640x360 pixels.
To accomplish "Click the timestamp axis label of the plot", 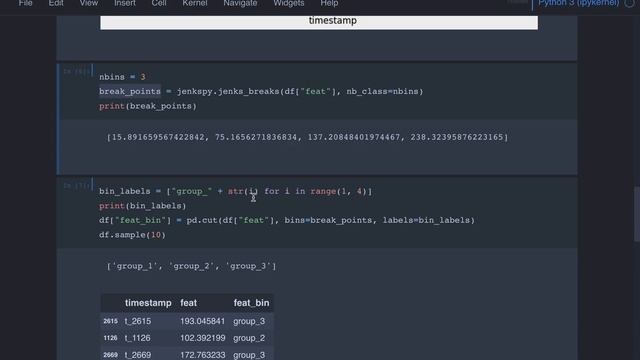I will point(333,20).
